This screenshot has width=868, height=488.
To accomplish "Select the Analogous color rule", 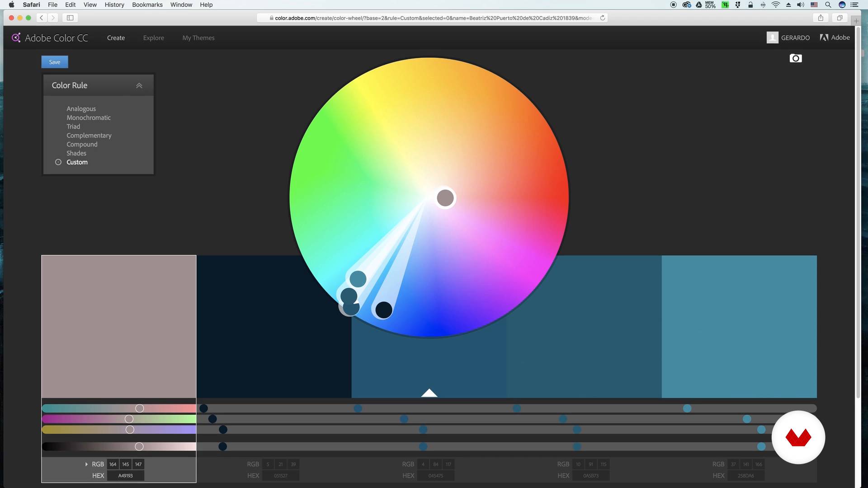I will click(x=81, y=109).
